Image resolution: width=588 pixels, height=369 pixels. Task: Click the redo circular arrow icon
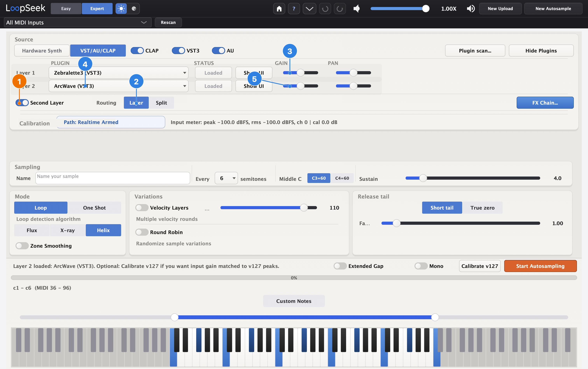[340, 9]
